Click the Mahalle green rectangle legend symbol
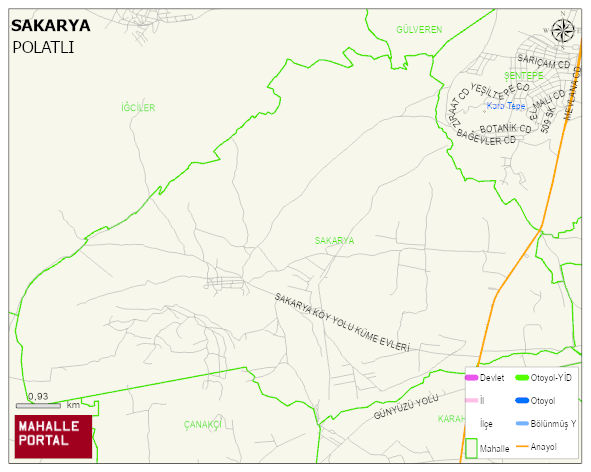The width and height of the screenshot is (591, 472). [471, 448]
